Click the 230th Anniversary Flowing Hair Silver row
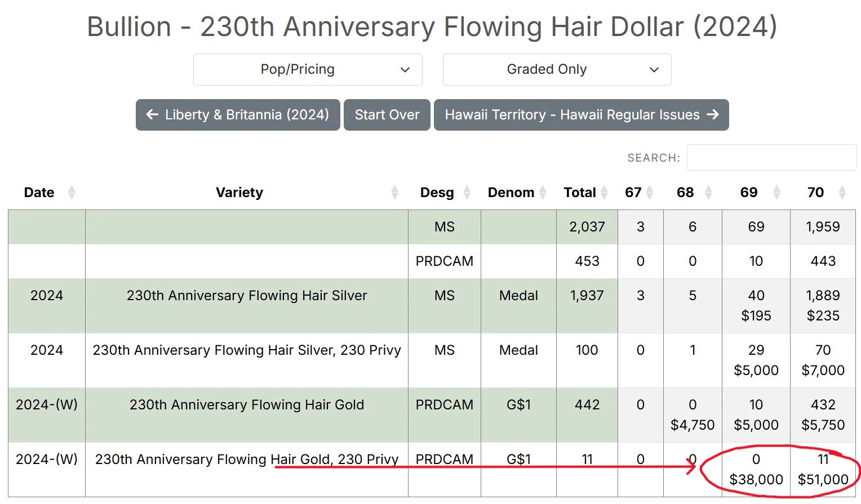This screenshot has height=504, width=861. tap(247, 296)
